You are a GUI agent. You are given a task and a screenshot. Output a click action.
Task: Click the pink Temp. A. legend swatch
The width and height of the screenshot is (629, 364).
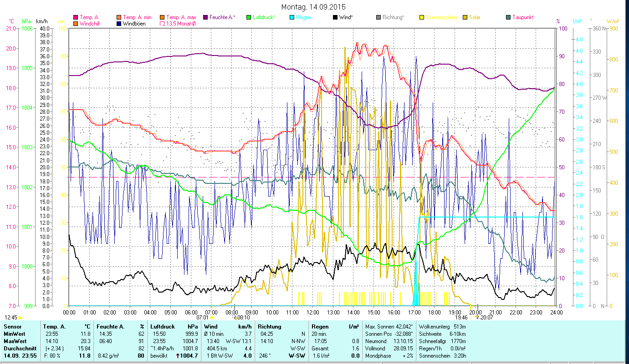point(76,17)
